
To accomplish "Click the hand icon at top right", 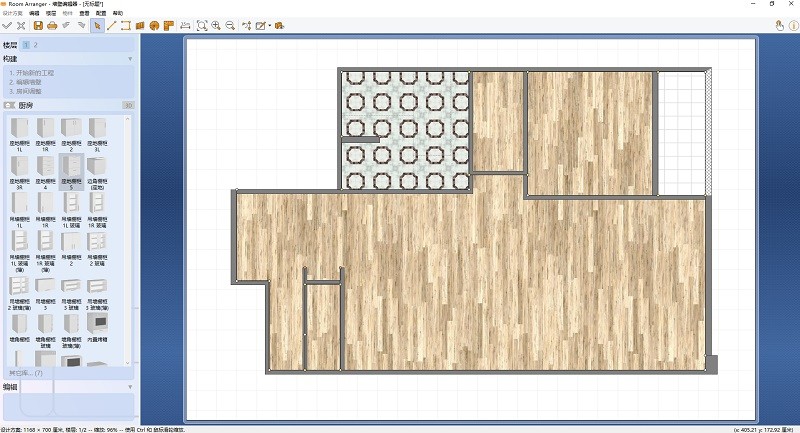I will click(x=780, y=26).
